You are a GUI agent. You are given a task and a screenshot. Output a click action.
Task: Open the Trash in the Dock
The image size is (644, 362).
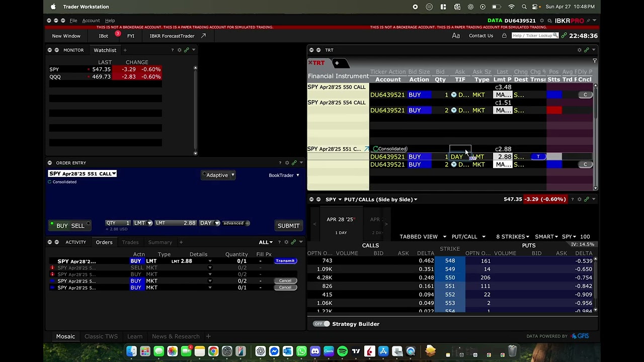[x=512, y=351]
